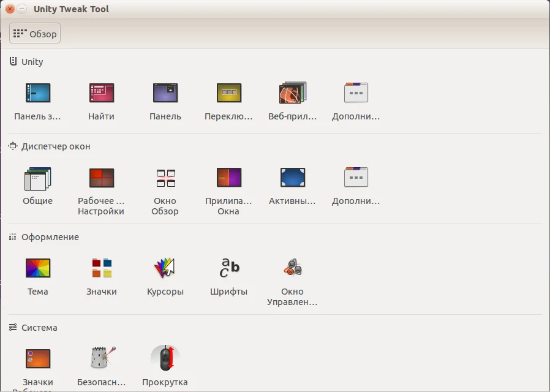This screenshot has height=392, width=550.
Task: Open the desktop icons item in Система
Action: [x=38, y=359]
